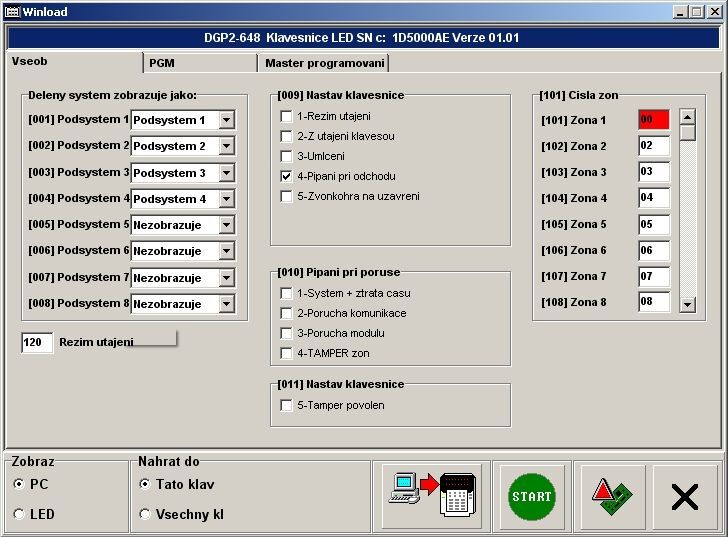
Task: Select the LED radio button
Action: [x=20, y=514]
